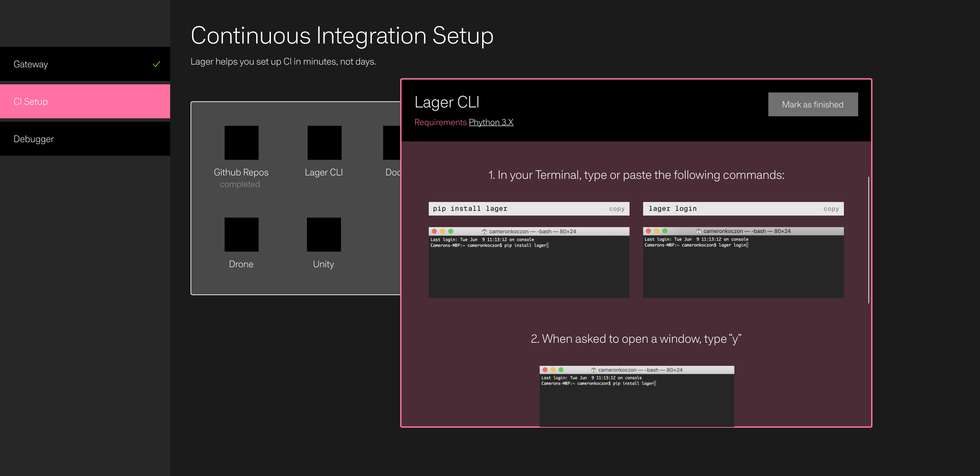Click the Lager CLI panel heading
This screenshot has width=980, height=476.
[447, 102]
